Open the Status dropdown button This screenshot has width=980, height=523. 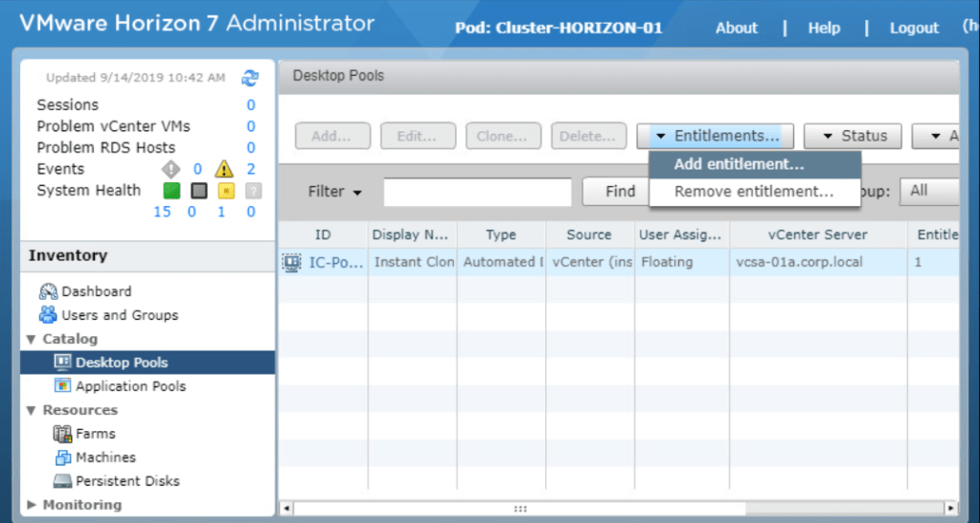(854, 136)
